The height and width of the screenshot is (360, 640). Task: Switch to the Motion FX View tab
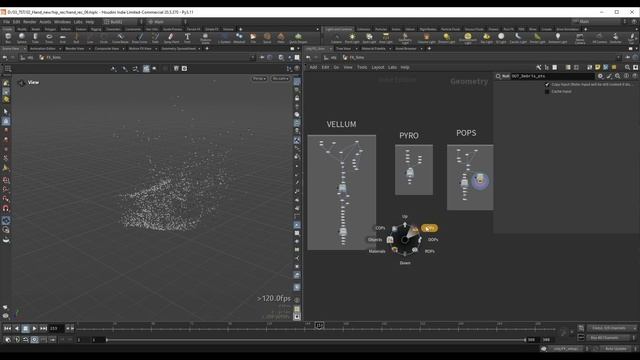click(140, 49)
